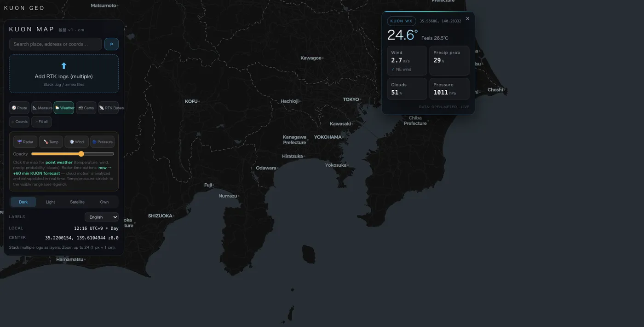Image resolution: width=644 pixels, height=327 pixels.
Task: Click the Matsumoto map label
Action: [x=103, y=6]
